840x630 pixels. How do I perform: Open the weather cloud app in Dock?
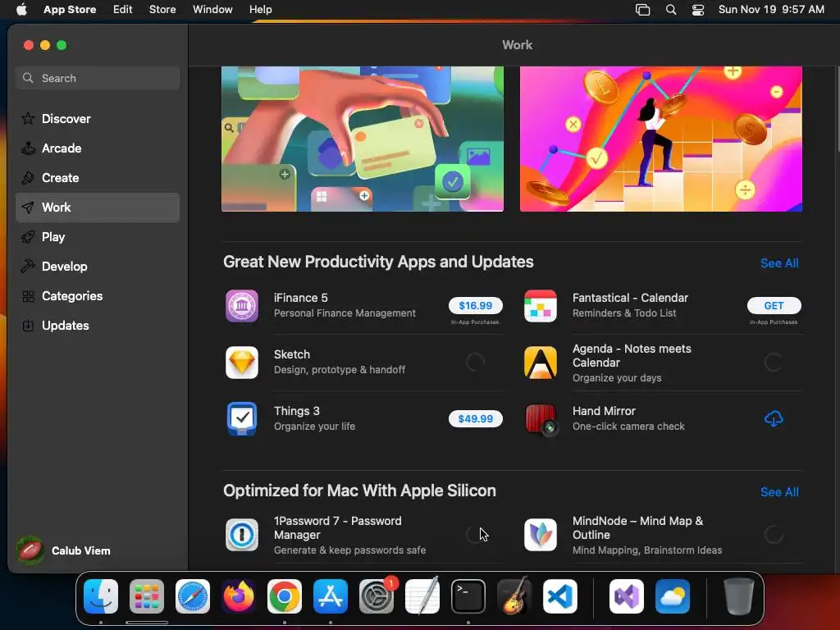click(673, 596)
